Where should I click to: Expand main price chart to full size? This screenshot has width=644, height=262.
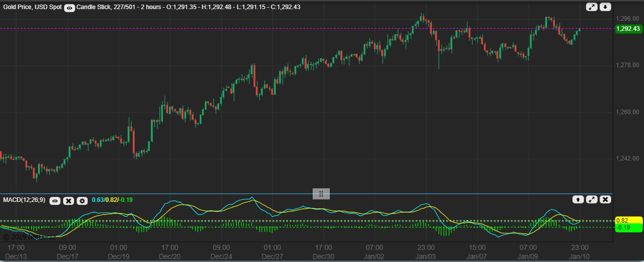pyautogui.click(x=592, y=7)
